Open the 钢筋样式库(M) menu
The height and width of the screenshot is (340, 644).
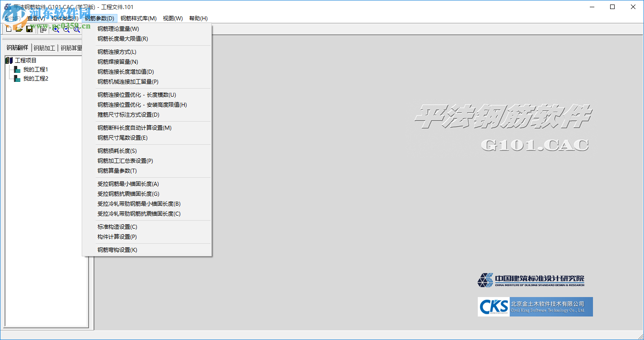139,19
